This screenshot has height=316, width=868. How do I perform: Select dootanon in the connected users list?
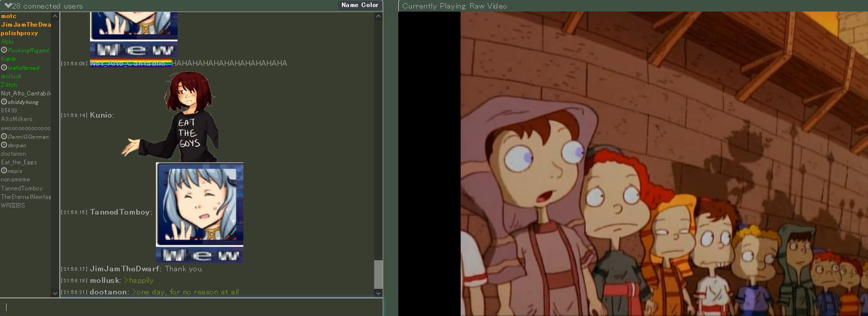(x=14, y=154)
